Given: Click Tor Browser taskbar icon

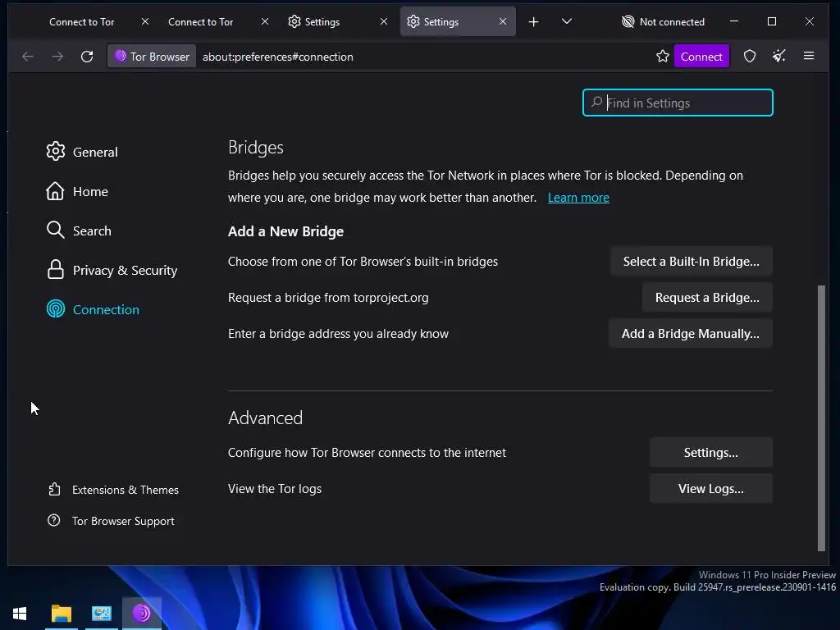Looking at the screenshot, I should click(141, 614).
